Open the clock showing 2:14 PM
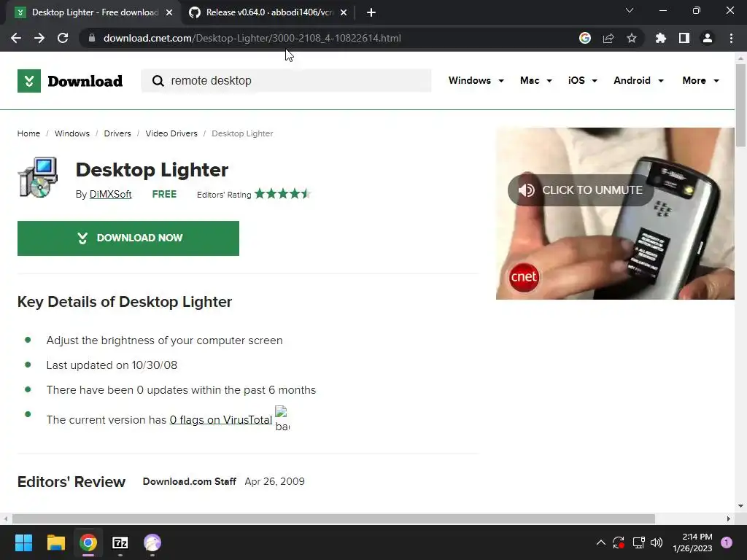Viewport: 747px width, 560px height. pos(692,542)
